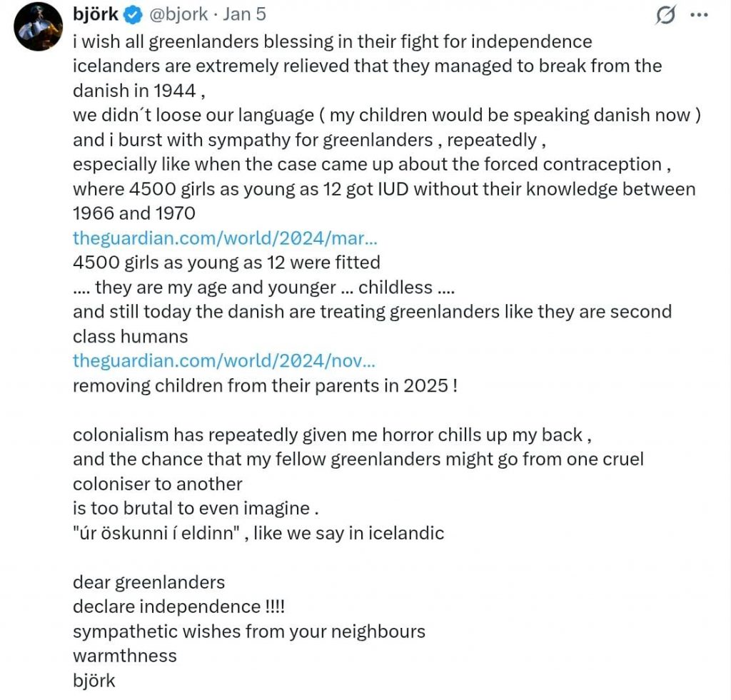
Task: Click "removing children from their parents in 2025"
Action: (264, 386)
